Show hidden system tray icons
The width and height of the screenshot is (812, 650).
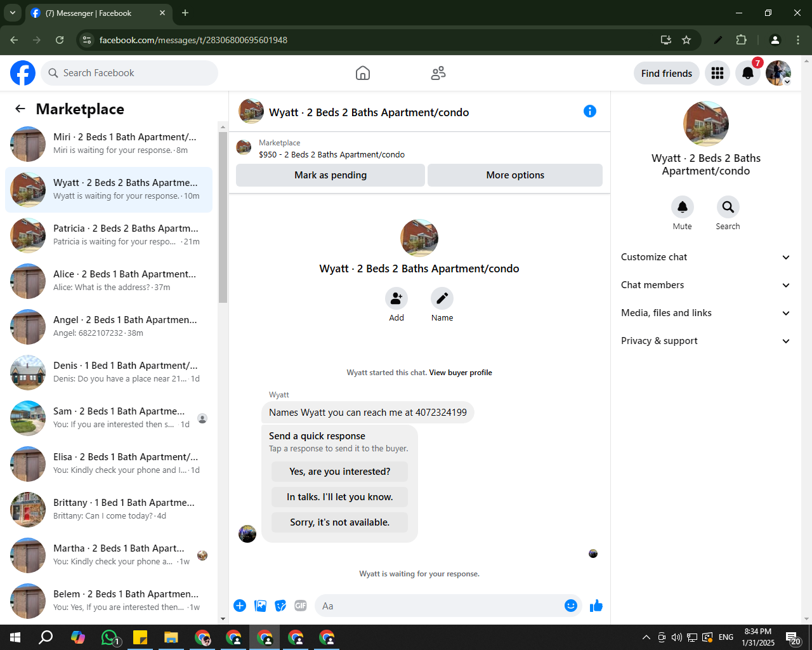[646, 637]
